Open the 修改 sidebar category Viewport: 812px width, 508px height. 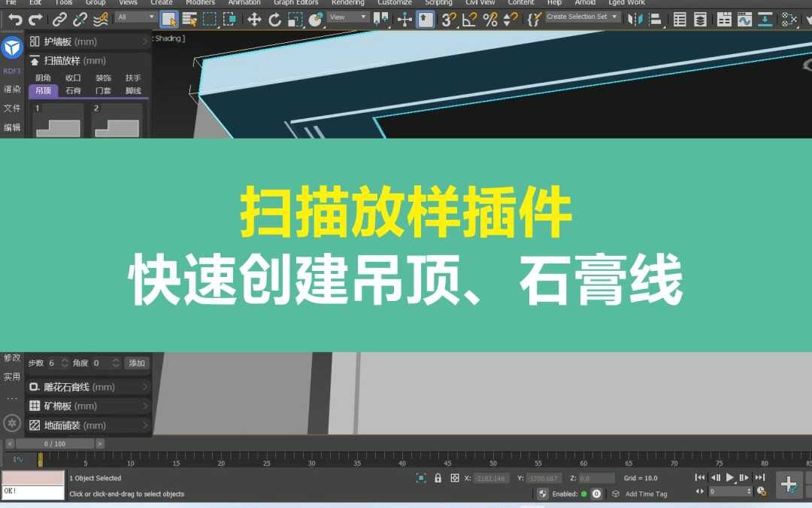click(12, 357)
